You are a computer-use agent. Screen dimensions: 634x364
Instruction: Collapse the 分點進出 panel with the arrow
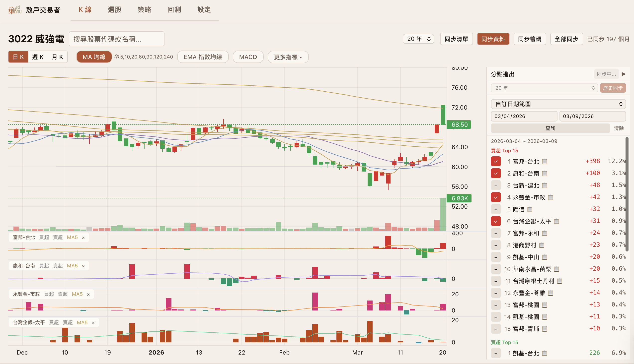click(x=624, y=74)
